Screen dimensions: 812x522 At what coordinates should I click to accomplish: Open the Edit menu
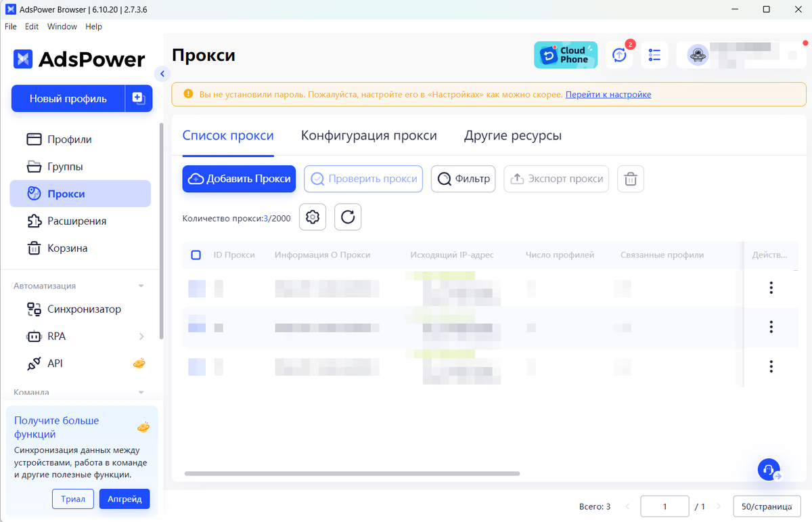pyautogui.click(x=32, y=26)
